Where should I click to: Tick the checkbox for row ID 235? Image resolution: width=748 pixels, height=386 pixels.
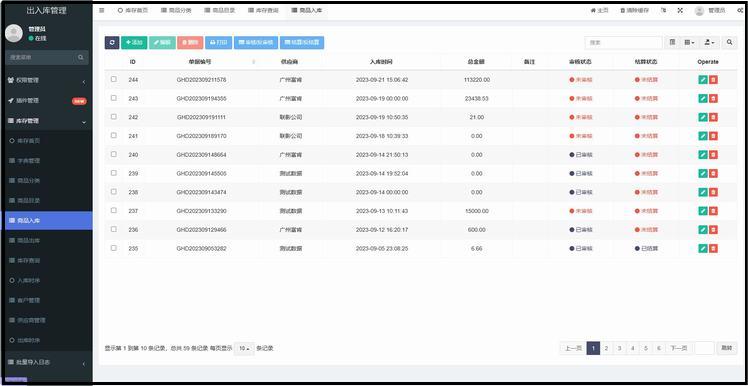pyautogui.click(x=114, y=248)
